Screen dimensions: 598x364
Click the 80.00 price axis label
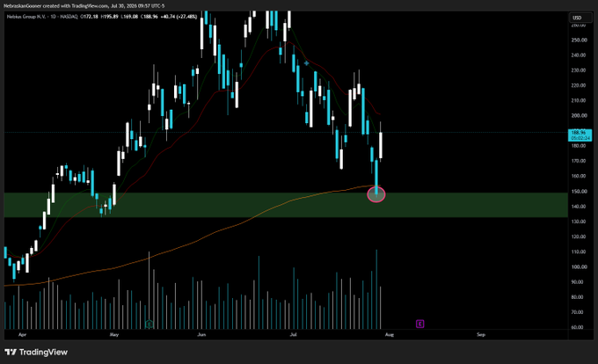(579, 297)
